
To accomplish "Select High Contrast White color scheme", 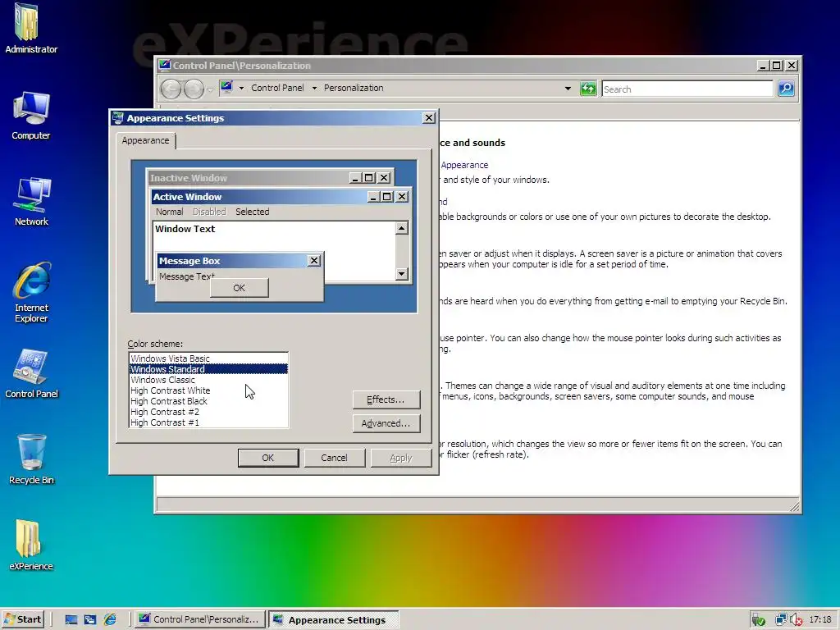I will [208, 390].
